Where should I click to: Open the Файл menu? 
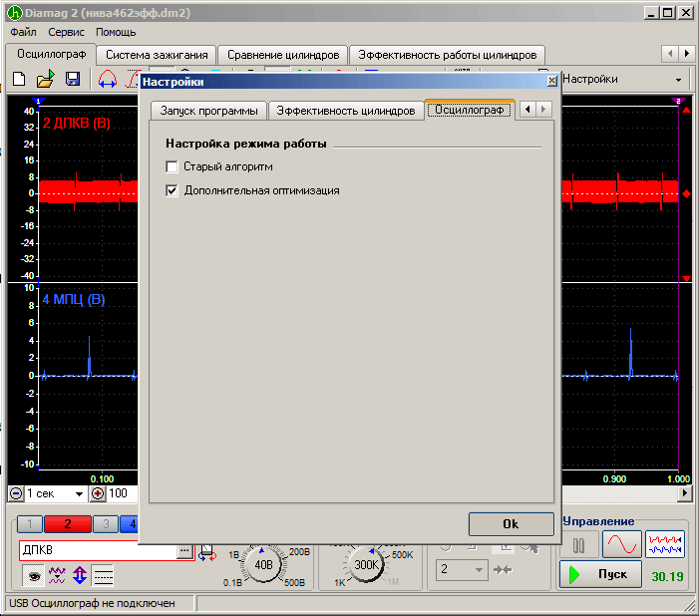click(x=23, y=32)
